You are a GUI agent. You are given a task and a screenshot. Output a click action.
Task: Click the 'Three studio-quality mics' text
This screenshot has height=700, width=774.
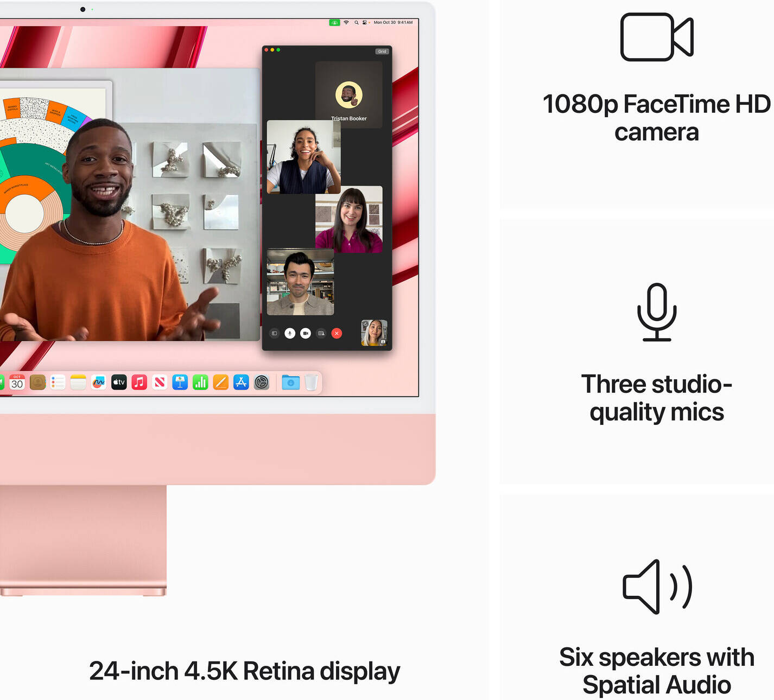pos(657,398)
